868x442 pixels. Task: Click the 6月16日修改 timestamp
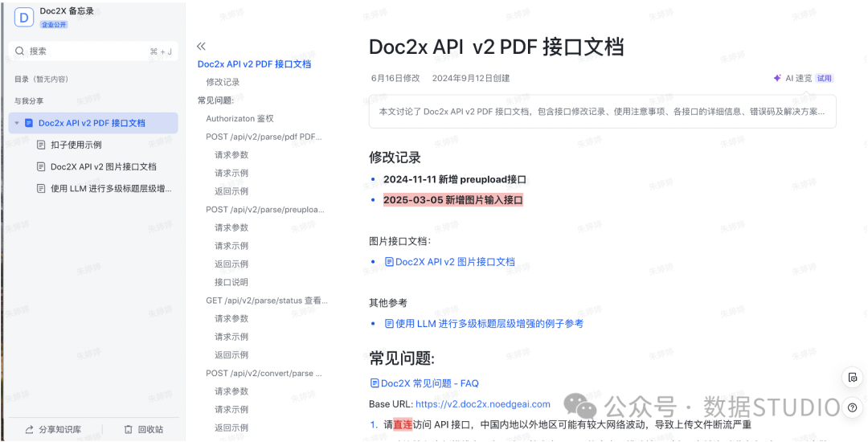click(x=395, y=79)
